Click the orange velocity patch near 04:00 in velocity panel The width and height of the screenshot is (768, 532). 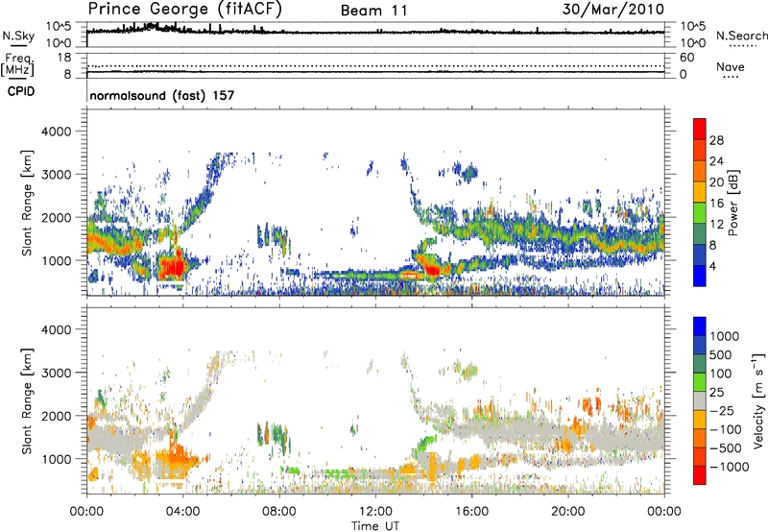(178, 456)
